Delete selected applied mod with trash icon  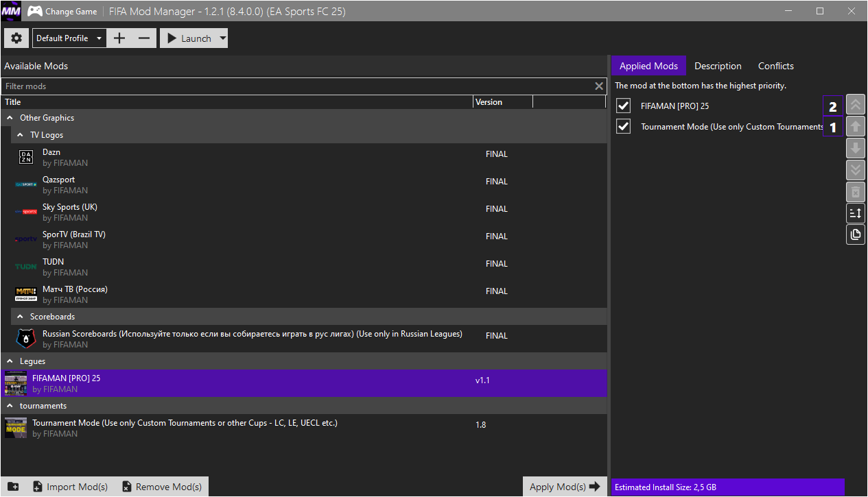tap(856, 191)
